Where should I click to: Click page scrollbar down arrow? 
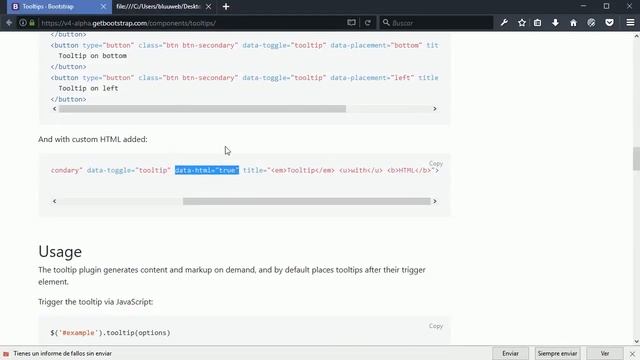tap(636, 341)
